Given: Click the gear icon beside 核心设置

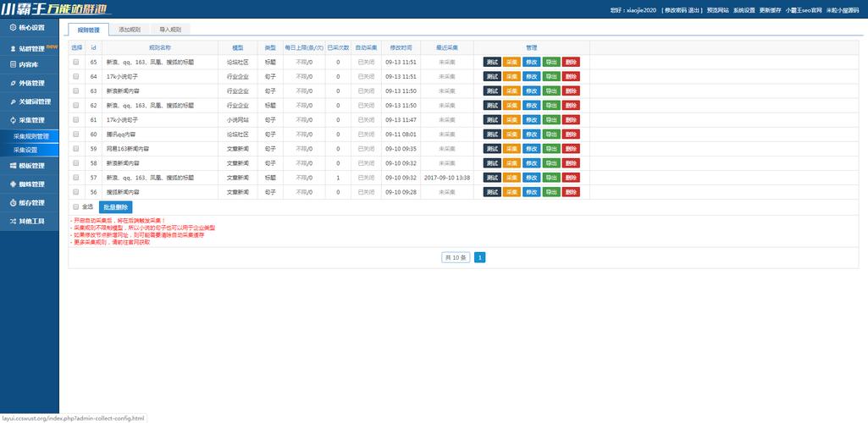Looking at the screenshot, I should [14, 28].
